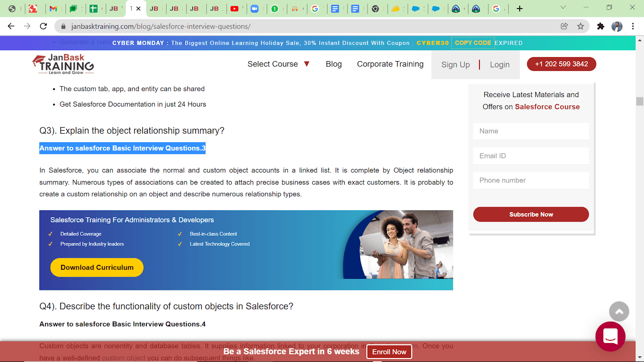The image size is (644, 362).
Task: Open the chat support widget icon
Action: pyautogui.click(x=610, y=336)
